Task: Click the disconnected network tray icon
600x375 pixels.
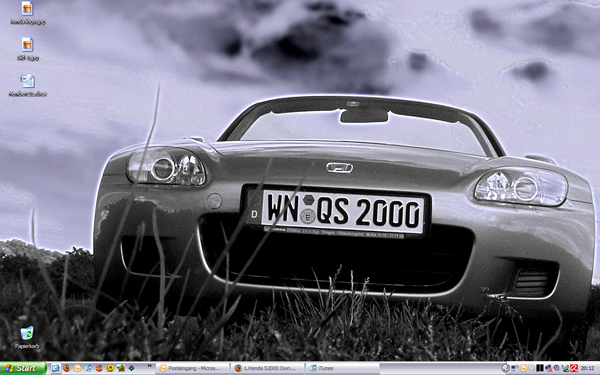Action: [x=549, y=368]
